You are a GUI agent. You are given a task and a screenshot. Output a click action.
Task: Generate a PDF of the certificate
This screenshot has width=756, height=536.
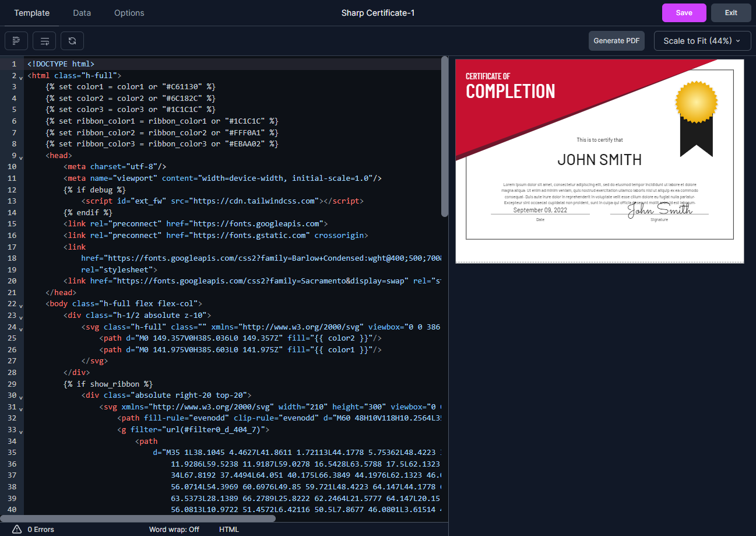[x=616, y=40]
